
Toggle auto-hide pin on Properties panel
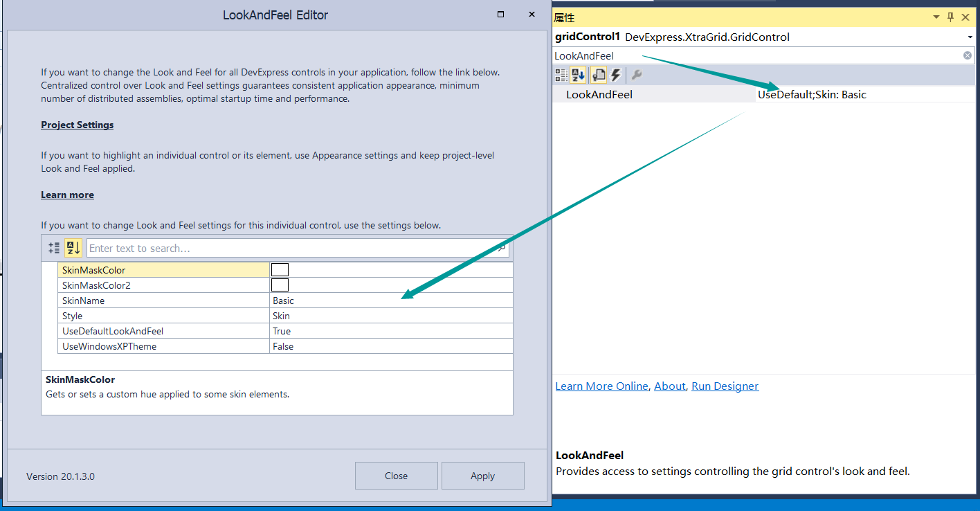coord(950,17)
